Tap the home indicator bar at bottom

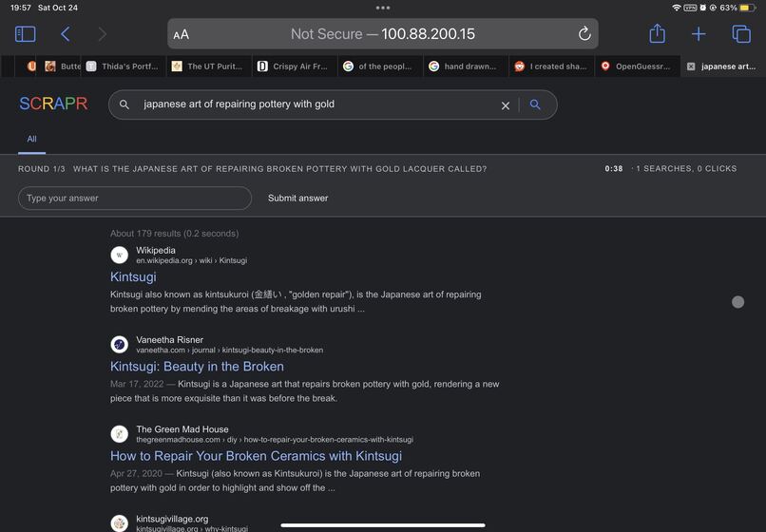point(383,525)
